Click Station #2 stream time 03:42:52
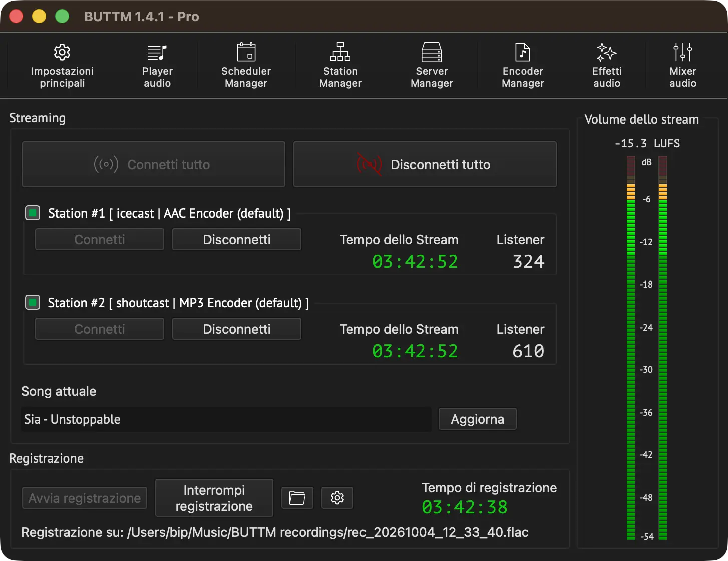The image size is (728, 561). (415, 351)
